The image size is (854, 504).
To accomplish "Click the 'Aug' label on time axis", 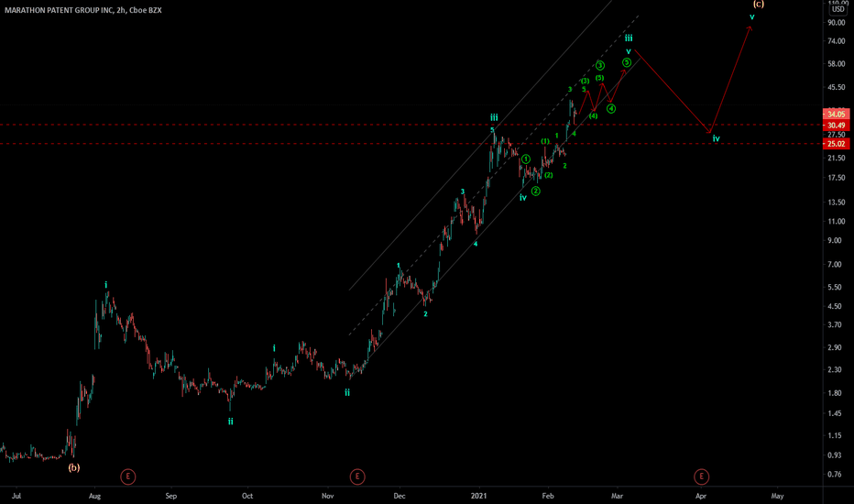I will click(94, 496).
